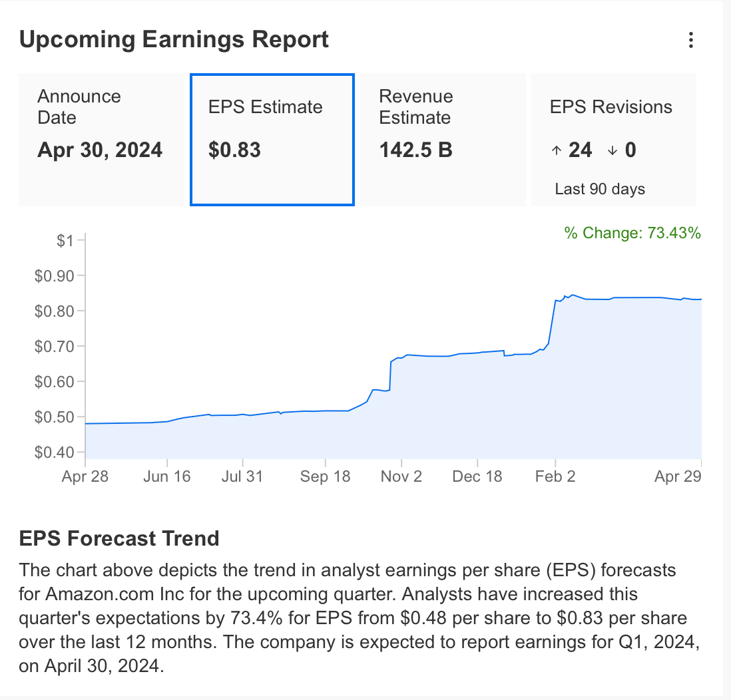The height and width of the screenshot is (700, 731).
Task: Switch to the Revenue Estimate tab
Action: coord(442,139)
